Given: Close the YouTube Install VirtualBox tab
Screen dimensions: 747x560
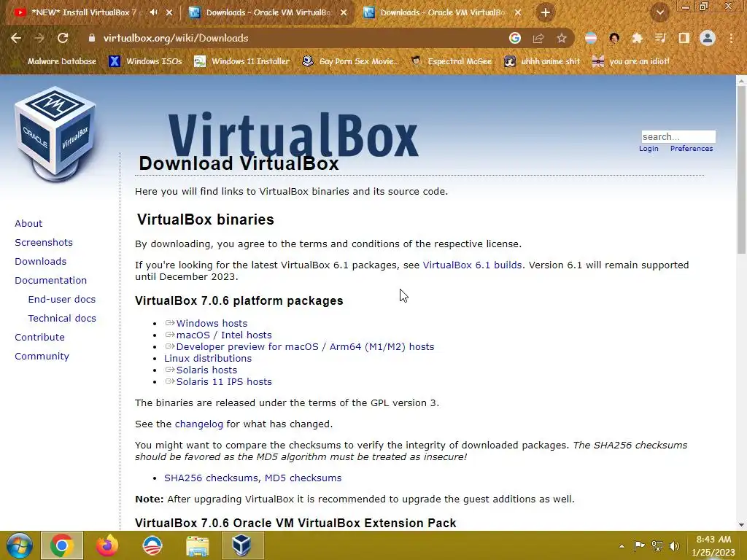Looking at the screenshot, I should tap(169, 12).
